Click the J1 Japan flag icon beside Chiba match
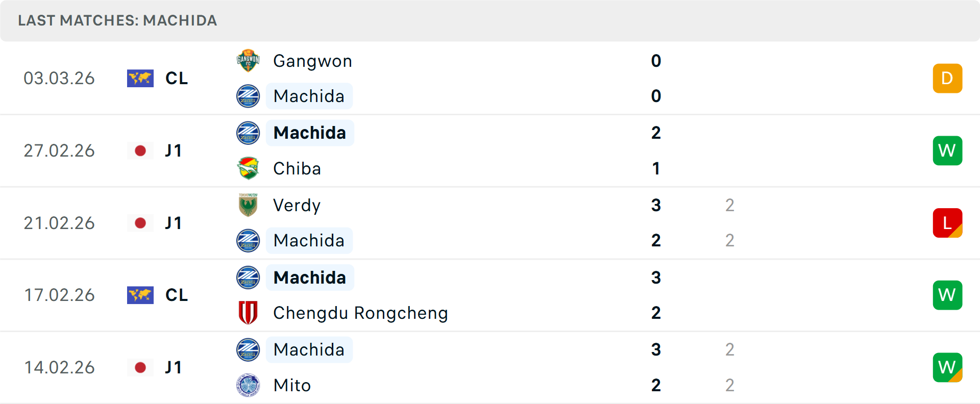This screenshot has height=404, width=980. coord(140,150)
